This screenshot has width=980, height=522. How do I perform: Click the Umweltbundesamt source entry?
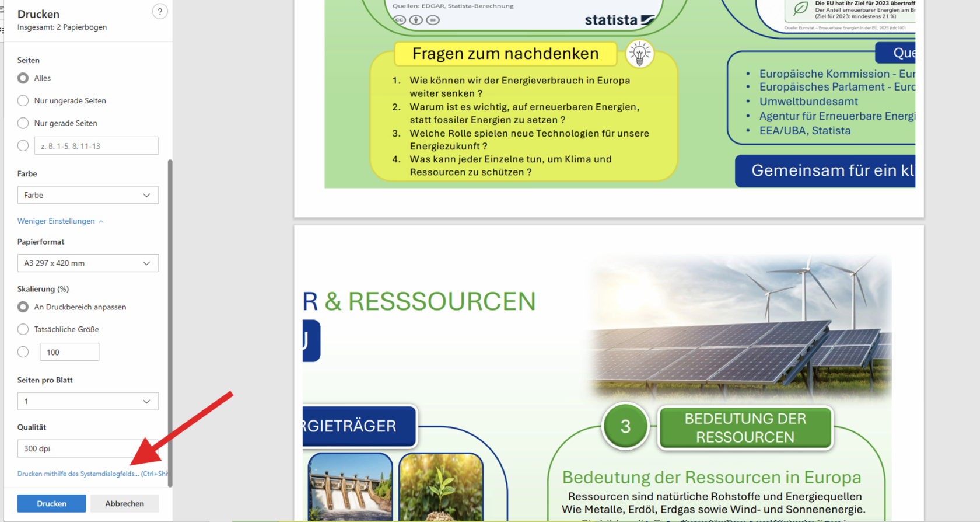click(x=808, y=102)
